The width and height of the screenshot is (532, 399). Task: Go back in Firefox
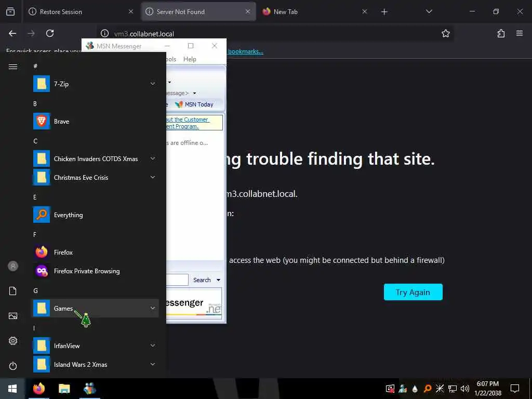pos(12,33)
